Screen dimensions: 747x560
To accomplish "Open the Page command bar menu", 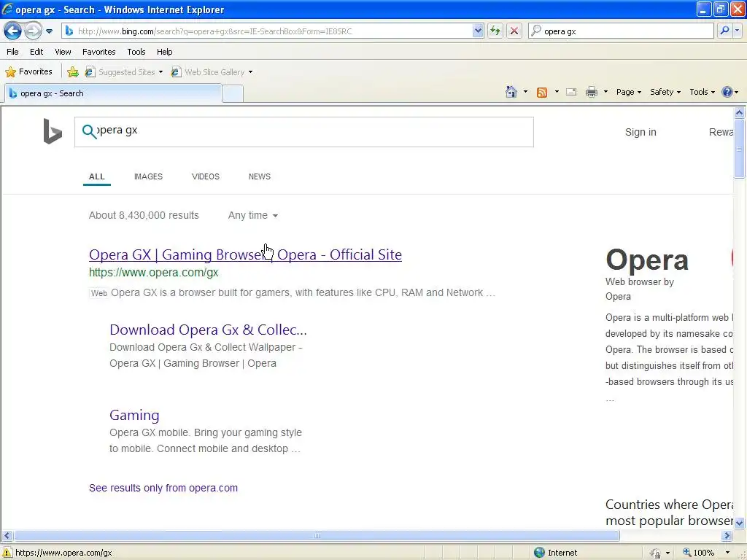I will [628, 92].
